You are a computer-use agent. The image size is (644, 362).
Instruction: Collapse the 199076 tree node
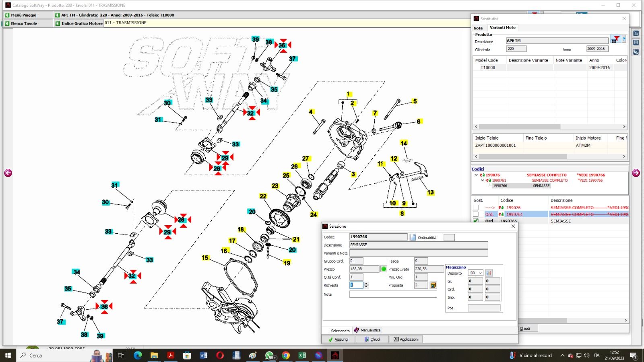476,175
